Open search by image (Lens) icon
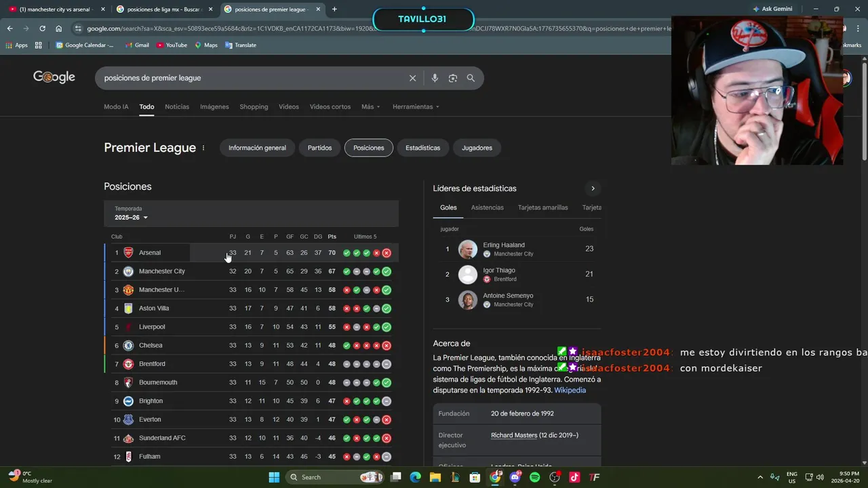The width and height of the screenshot is (868, 488). (x=453, y=78)
